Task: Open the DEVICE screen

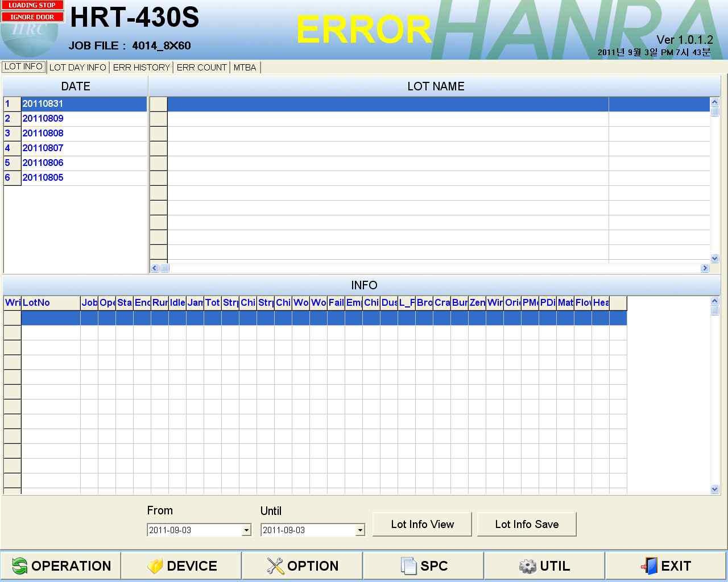Action: coord(181,566)
